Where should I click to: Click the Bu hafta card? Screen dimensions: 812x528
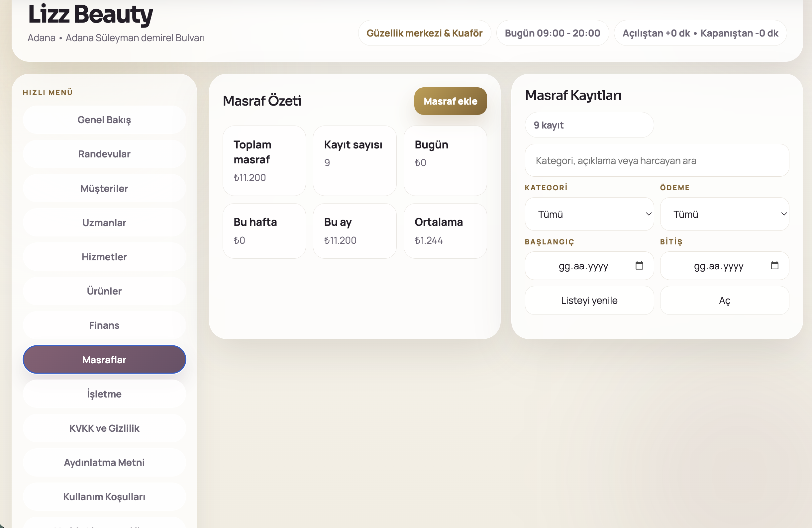tap(264, 231)
